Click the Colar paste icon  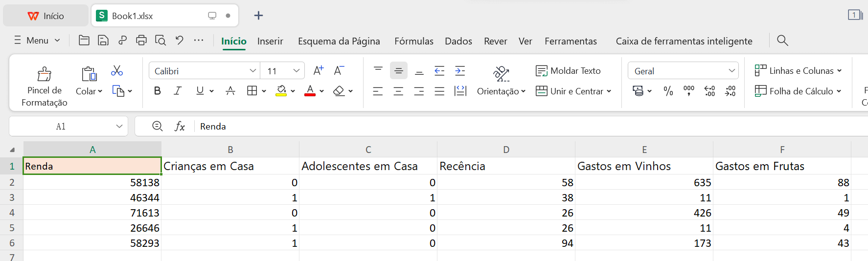click(89, 74)
